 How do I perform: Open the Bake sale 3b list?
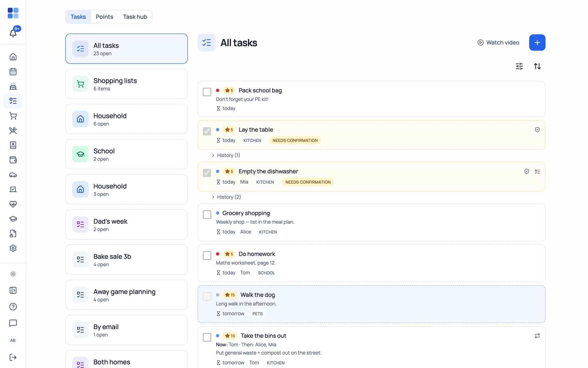point(126,260)
